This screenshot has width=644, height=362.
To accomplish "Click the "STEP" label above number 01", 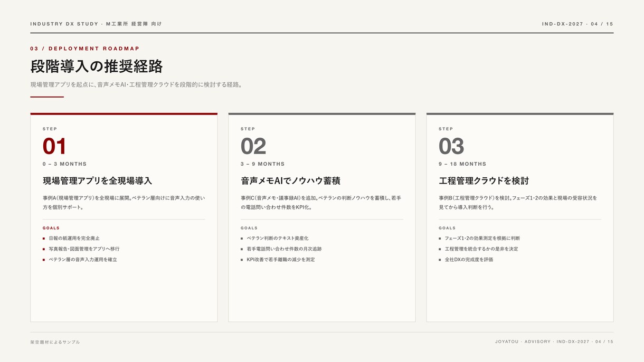I will coord(50,129).
